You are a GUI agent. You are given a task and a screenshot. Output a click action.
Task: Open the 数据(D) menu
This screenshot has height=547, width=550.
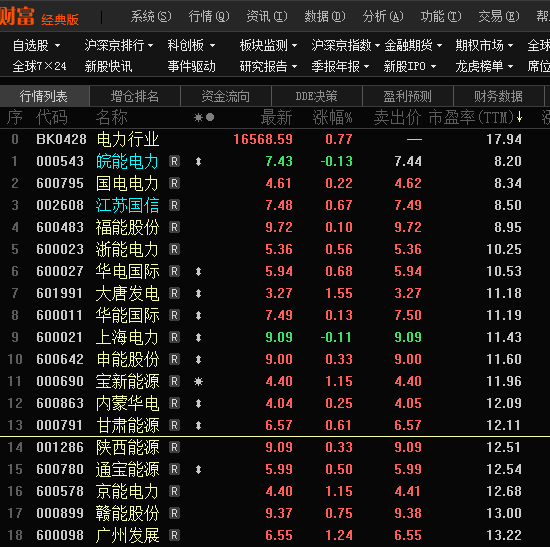[x=325, y=16]
